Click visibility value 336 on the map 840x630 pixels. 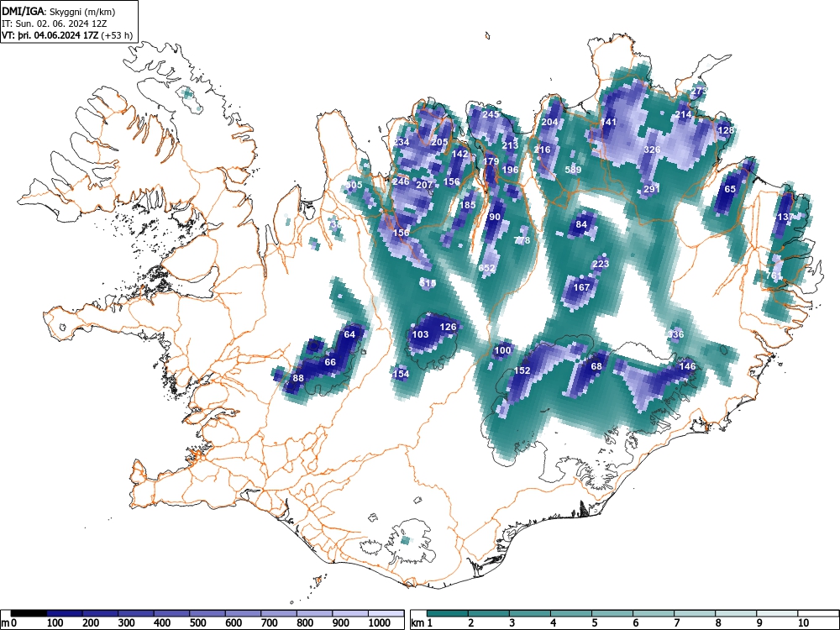coord(675,335)
